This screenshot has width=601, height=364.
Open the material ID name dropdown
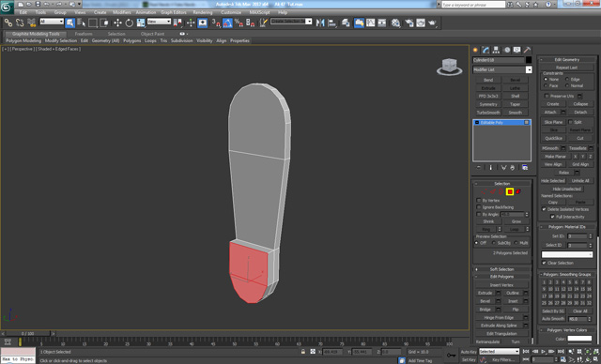(x=567, y=254)
